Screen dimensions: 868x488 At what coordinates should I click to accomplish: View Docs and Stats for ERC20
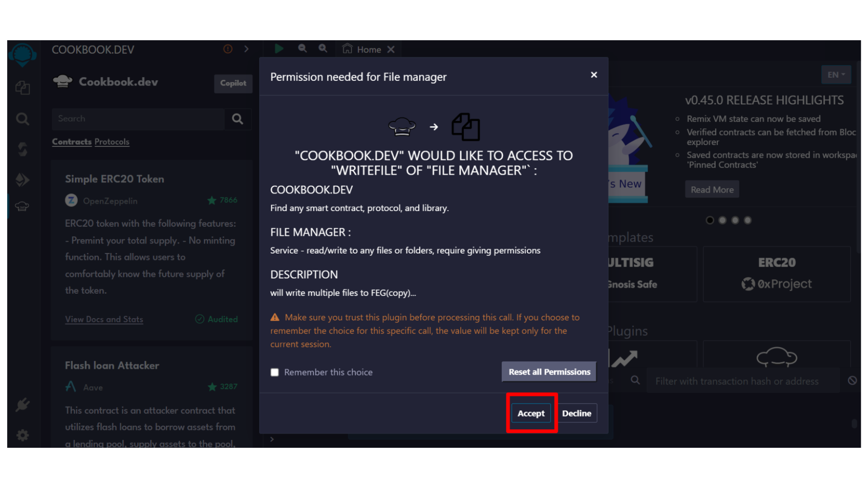click(x=104, y=319)
